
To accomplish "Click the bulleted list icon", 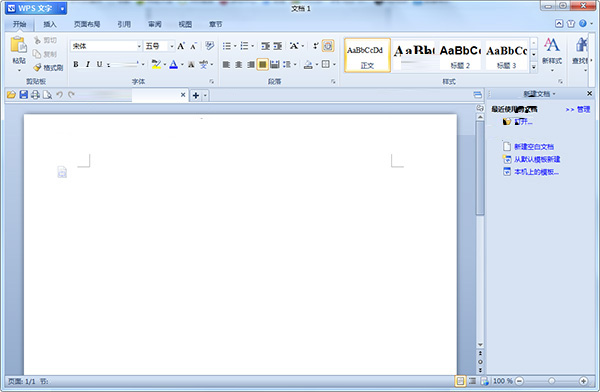I will pyautogui.click(x=227, y=46).
